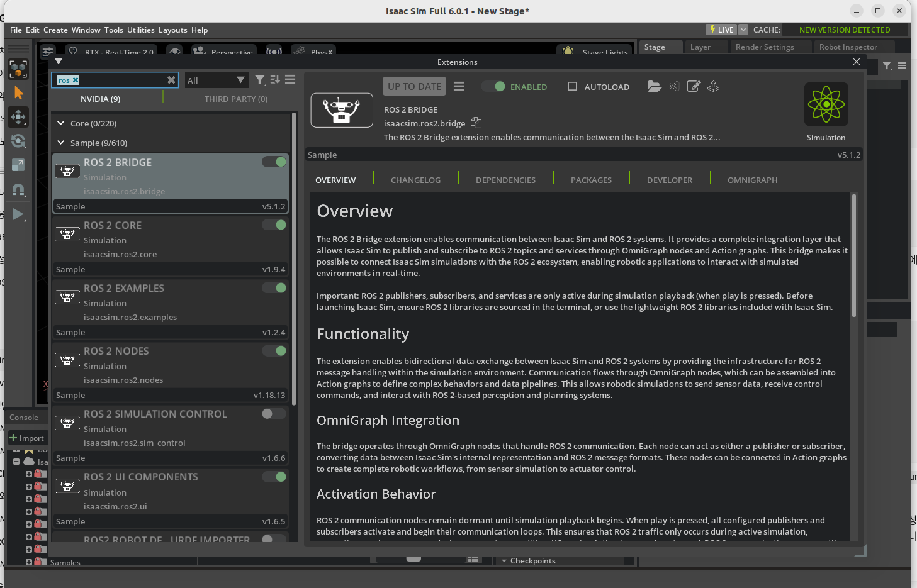Image resolution: width=917 pixels, height=588 pixels.
Task: Open the Layouts menu
Action: (172, 30)
